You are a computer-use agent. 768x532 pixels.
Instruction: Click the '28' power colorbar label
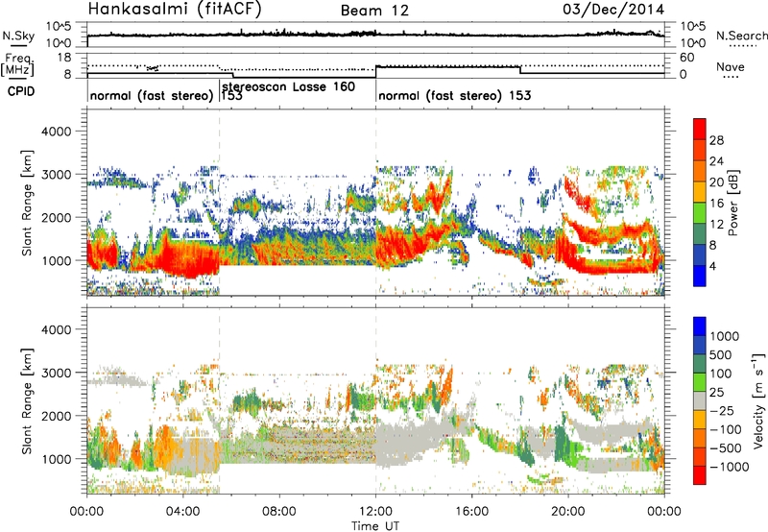[716, 140]
